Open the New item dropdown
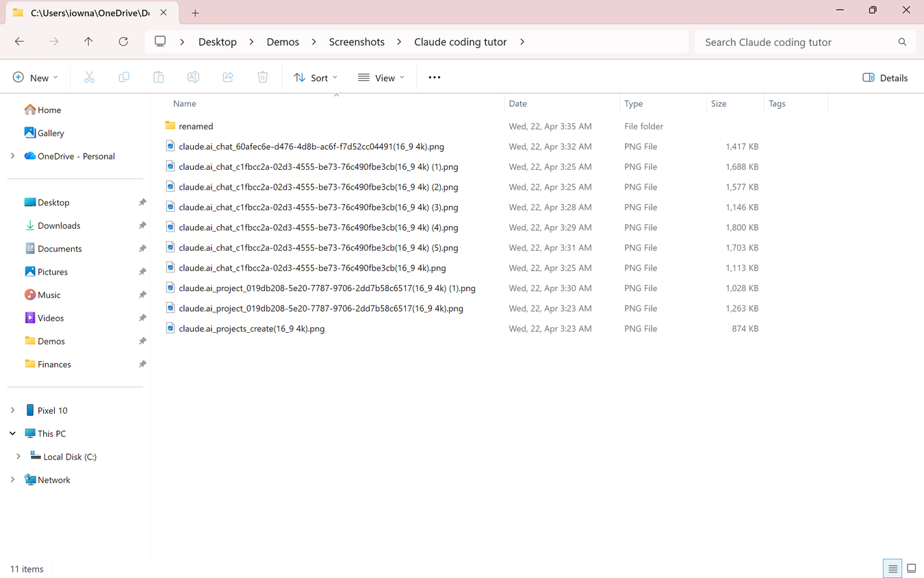The image size is (924, 578). coord(36,77)
